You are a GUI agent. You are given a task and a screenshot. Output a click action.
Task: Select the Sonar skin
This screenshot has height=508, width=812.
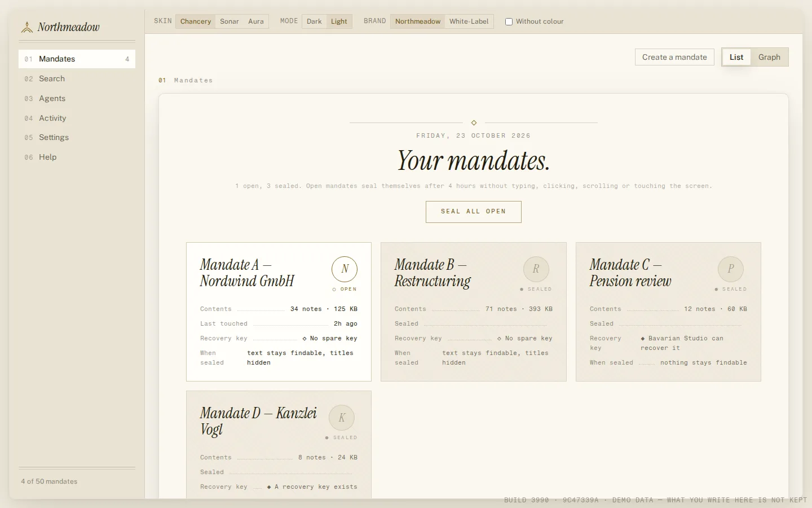[x=229, y=21]
